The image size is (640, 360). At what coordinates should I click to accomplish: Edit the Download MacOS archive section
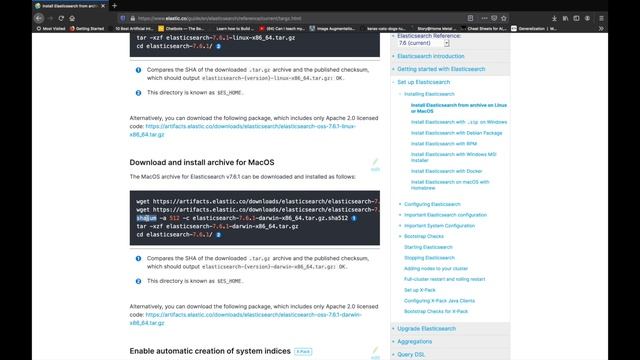point(375,165)
